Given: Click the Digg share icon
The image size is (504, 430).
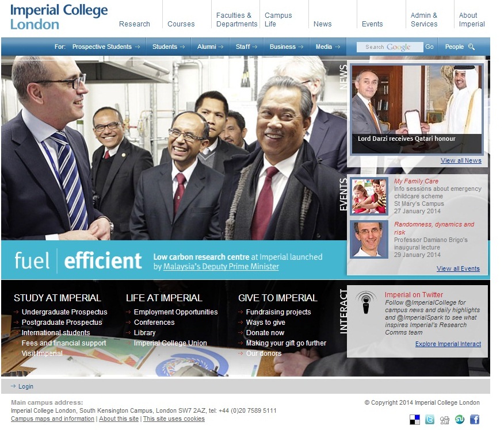Looking at the screenshot, I should [x=445, y=420].
